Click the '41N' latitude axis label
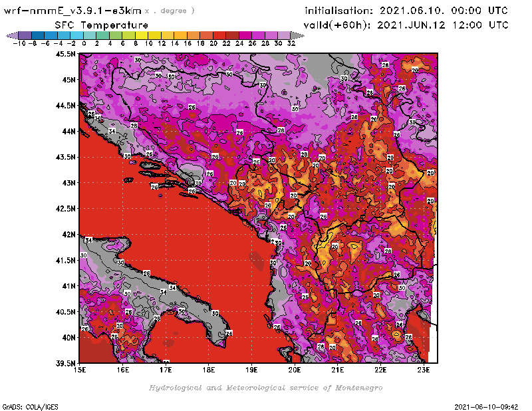The image size is (532, 411). 68,286
